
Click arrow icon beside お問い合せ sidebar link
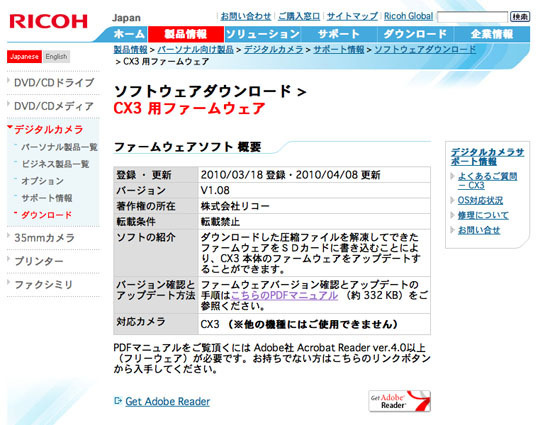[x=452, y=230]
